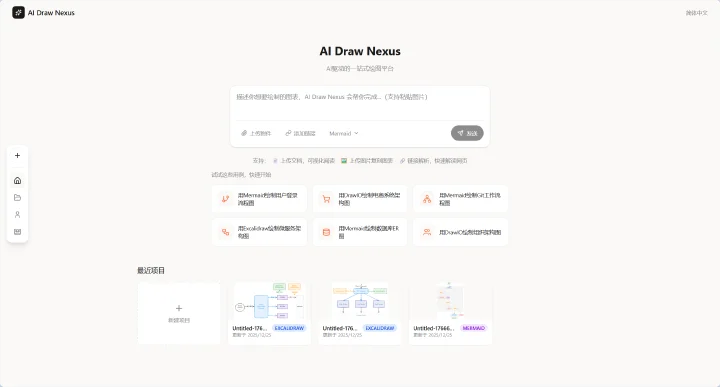
Task: Open the folder icon in the sidebar
Action: 17,197
